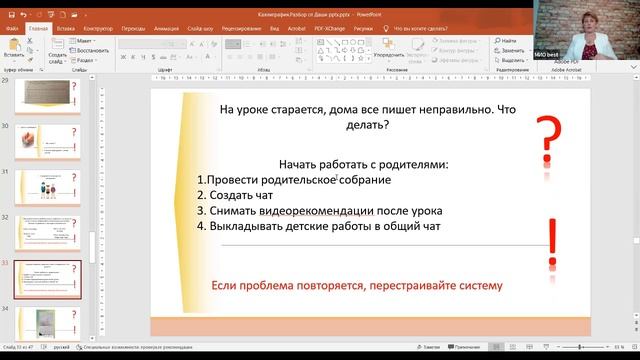Select the star shape in shapes gallery

360,58
